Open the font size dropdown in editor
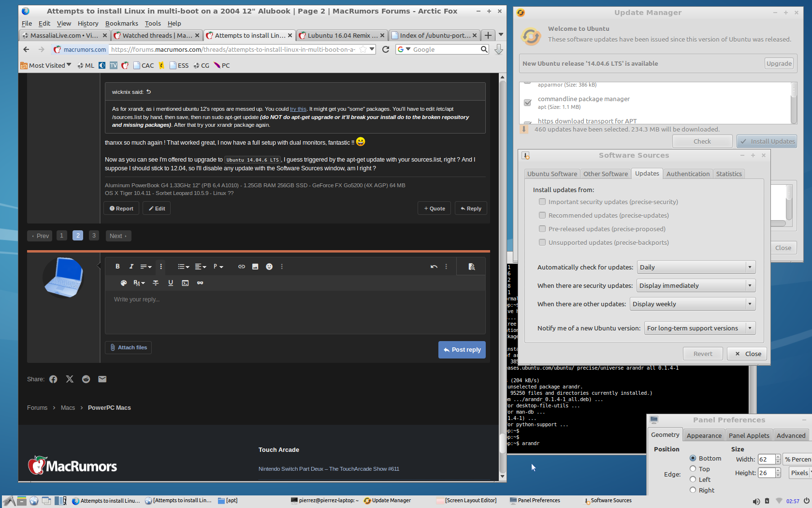 tap(139, 283)
